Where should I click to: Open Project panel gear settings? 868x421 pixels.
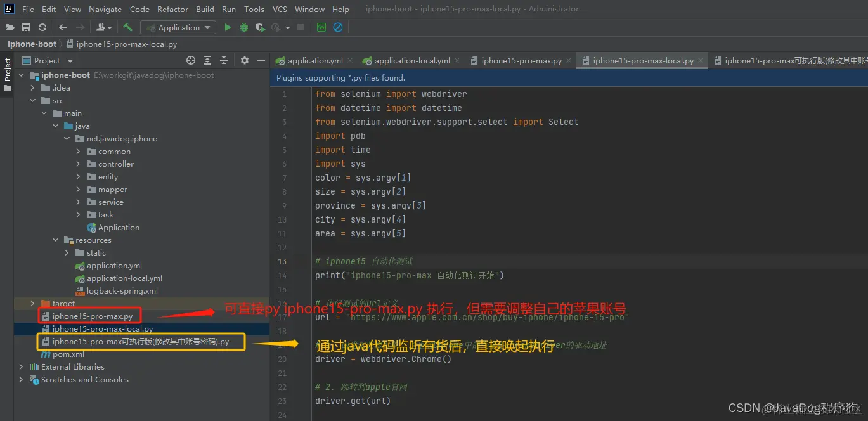(245, 60)
